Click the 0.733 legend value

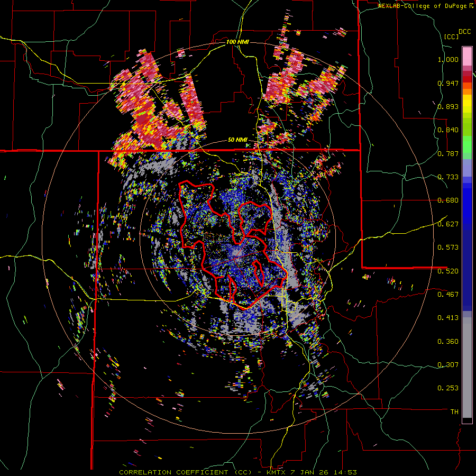pos(448,177)
